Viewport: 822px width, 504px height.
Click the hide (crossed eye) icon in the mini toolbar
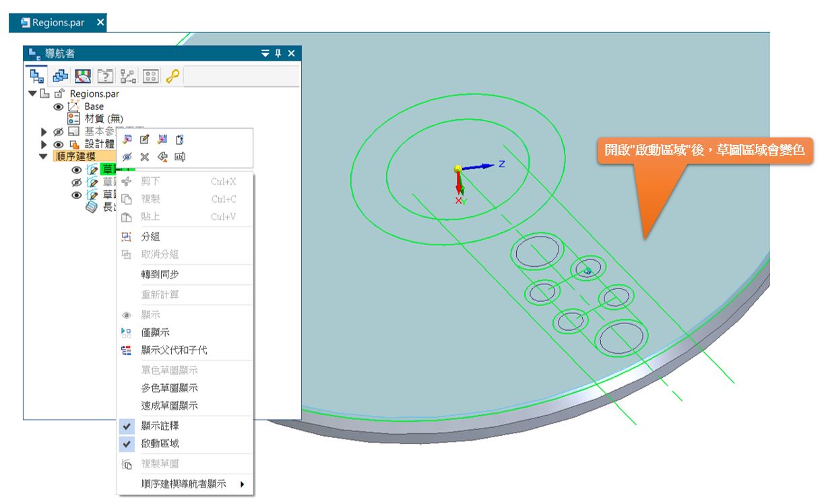[127, 157]
